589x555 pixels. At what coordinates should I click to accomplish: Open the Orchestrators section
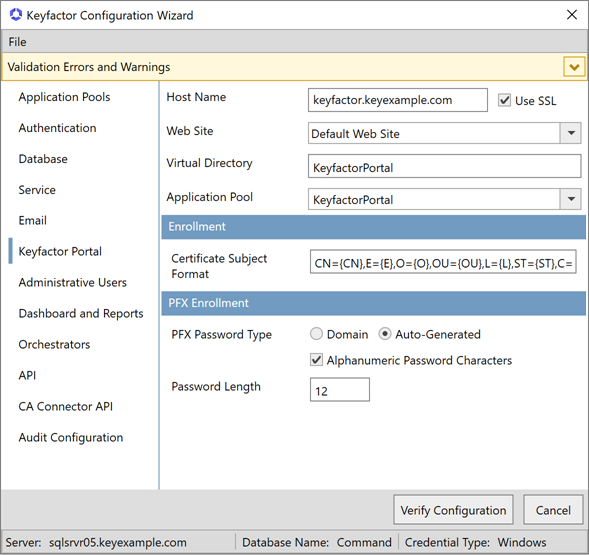pos(54,345)
